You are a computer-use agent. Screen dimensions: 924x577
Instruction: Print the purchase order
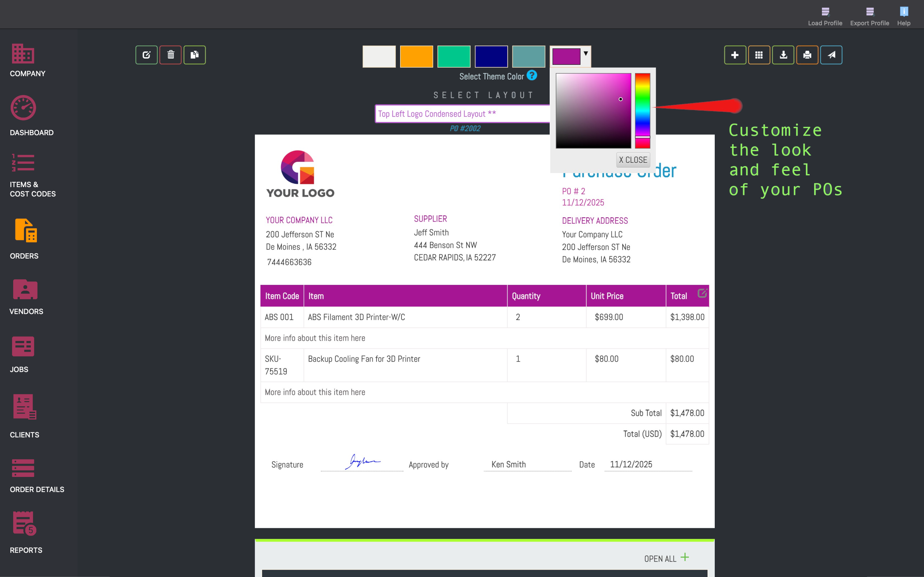tap(807, 54)
